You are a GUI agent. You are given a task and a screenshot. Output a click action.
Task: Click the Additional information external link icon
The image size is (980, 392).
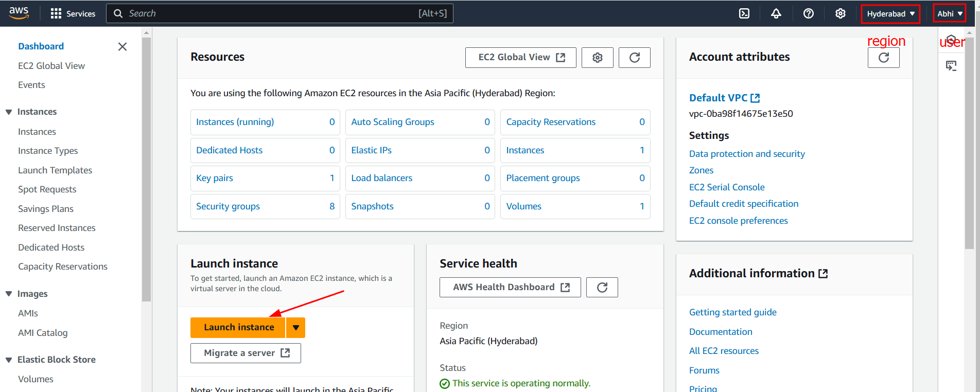pos(823,274)
